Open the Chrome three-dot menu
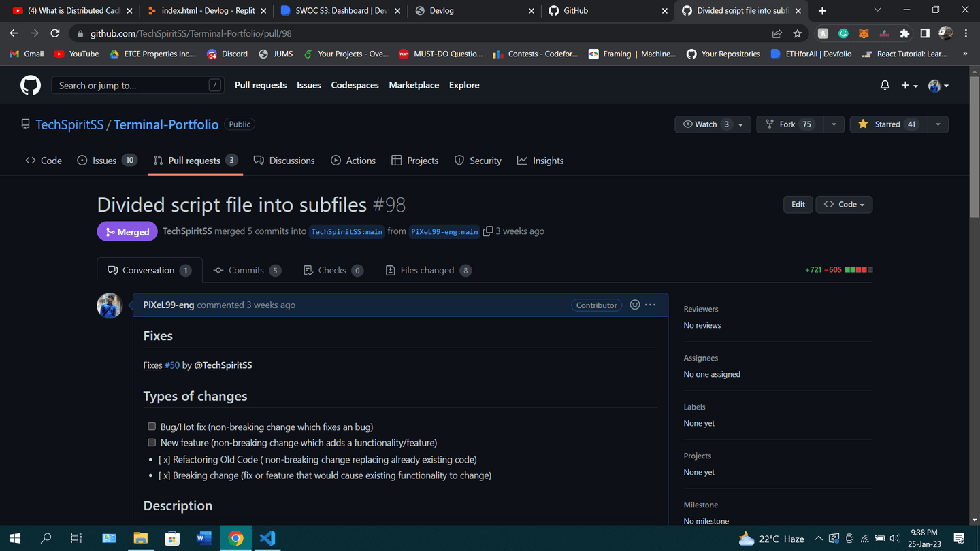The height and width of the screenshot is (551, 980). pos(966,33)
